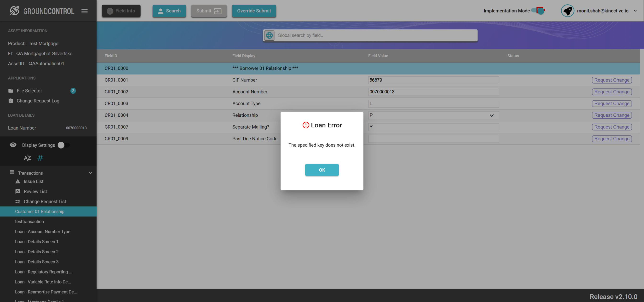
Task: Click the globe icon in global search
Action: click(x=269, y=35)
